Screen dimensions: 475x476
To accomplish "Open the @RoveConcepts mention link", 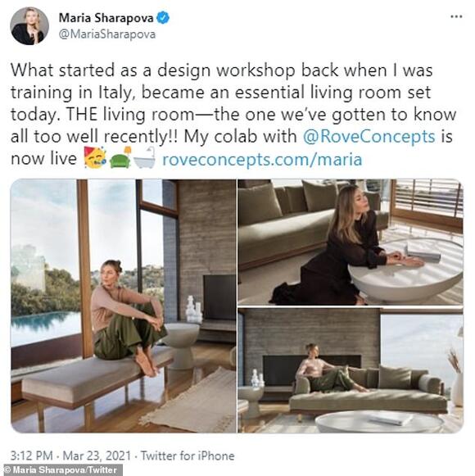I will pyautogui.click(x=369, y=137).
